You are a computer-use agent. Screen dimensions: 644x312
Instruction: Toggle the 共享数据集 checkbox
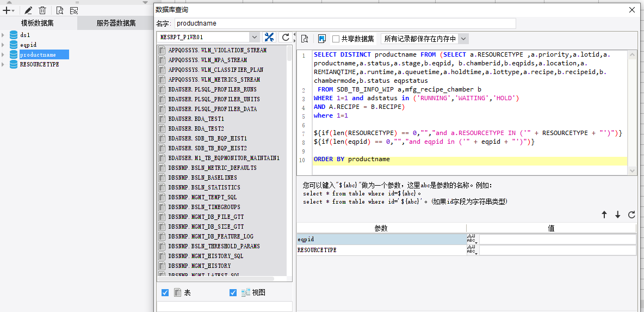click(336, 39)
